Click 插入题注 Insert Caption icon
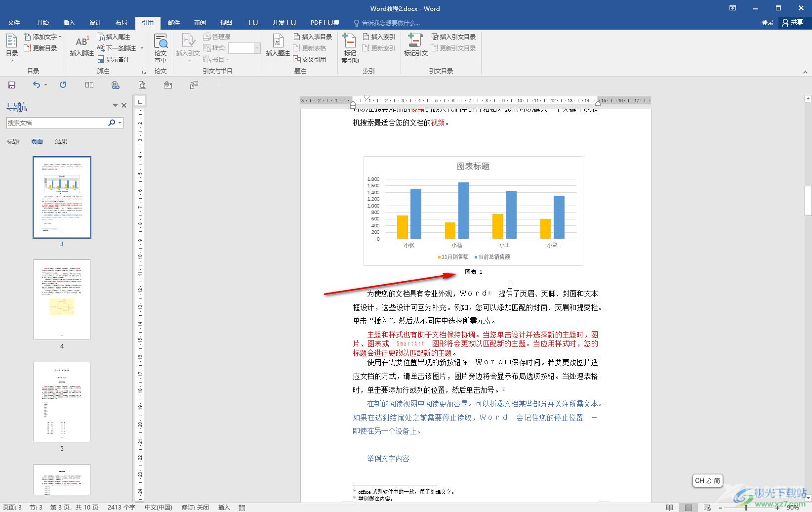 tap(278, 45)
